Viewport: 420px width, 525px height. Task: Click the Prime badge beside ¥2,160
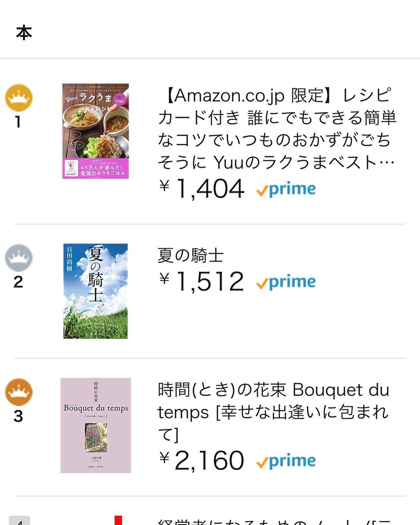click(286, 461)
